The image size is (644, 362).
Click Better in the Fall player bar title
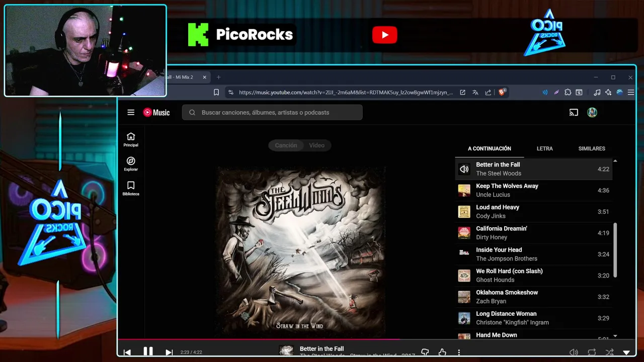pyautogui.click(x=321, y=348)
